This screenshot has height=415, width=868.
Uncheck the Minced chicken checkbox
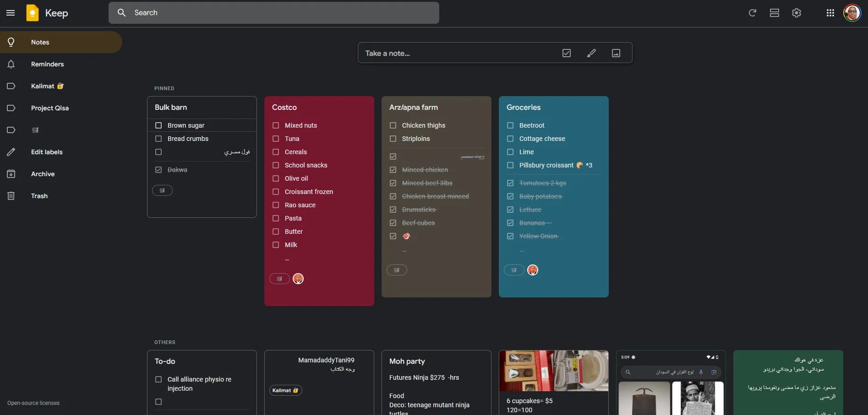coord(393,170)
